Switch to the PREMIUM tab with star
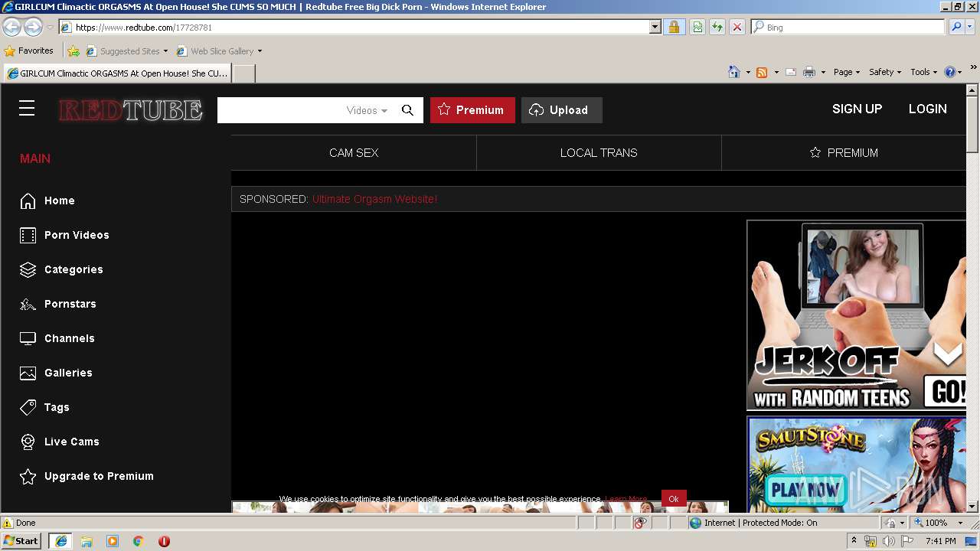 pyautogui.click(x=844, y=153)
